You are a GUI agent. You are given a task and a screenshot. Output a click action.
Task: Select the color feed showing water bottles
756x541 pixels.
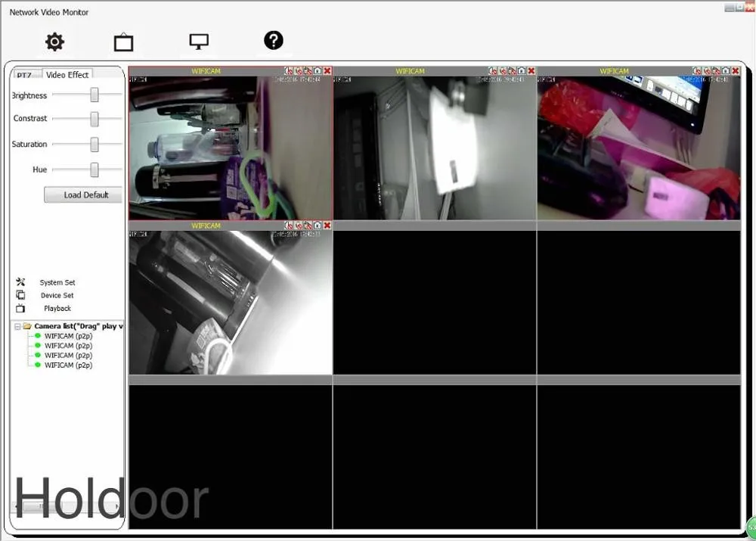(231, 148)
